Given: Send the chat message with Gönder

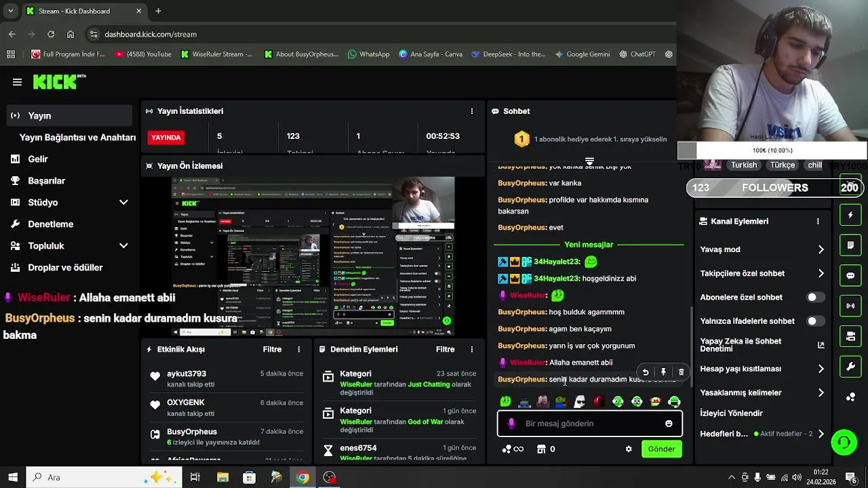Looking at the screenshot, I should [661, 449].
